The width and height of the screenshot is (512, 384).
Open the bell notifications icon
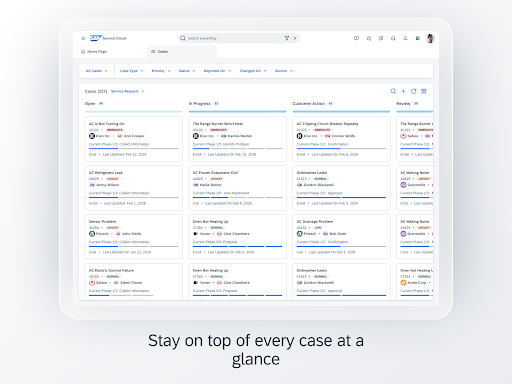click(405, 38)
